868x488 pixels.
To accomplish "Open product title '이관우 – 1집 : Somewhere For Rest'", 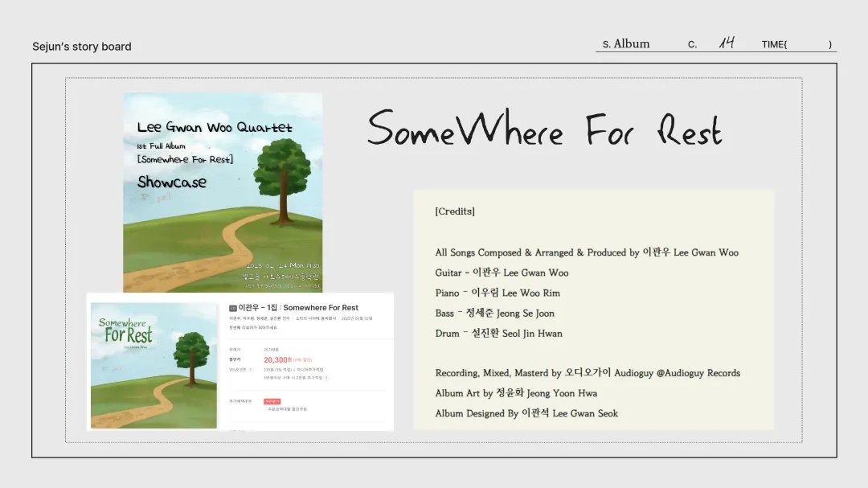I will [298, 307].
